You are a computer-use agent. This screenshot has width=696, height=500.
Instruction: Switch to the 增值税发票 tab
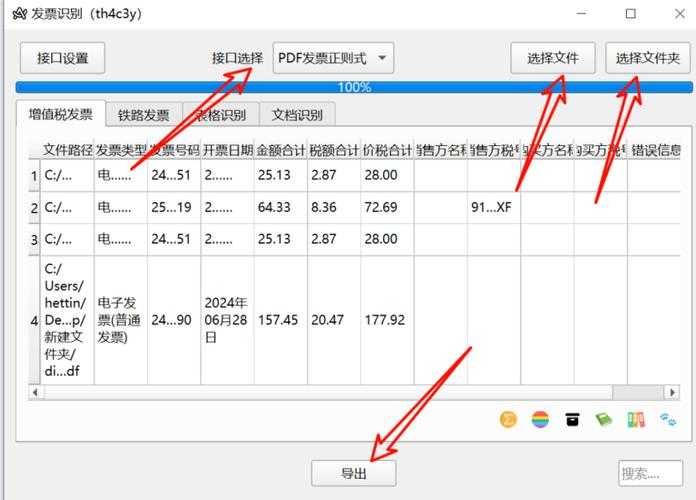[x=61, y=115]
